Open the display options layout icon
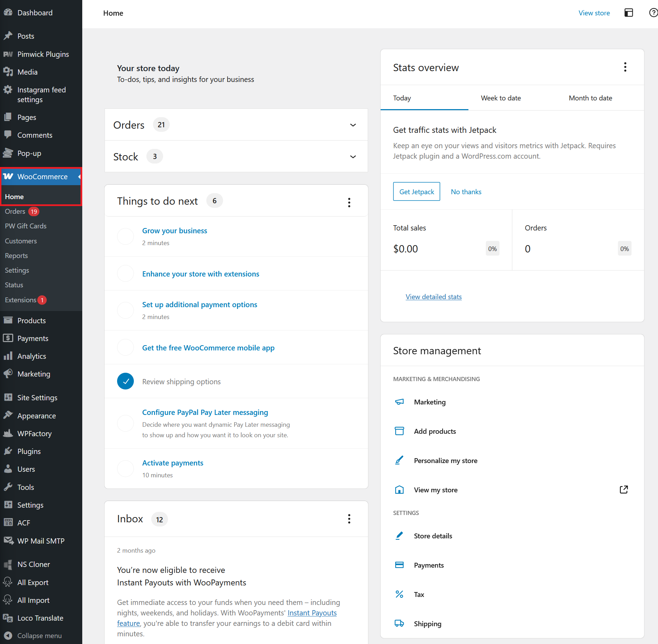Viewport: 658px width, 644px height. (629, 13)
